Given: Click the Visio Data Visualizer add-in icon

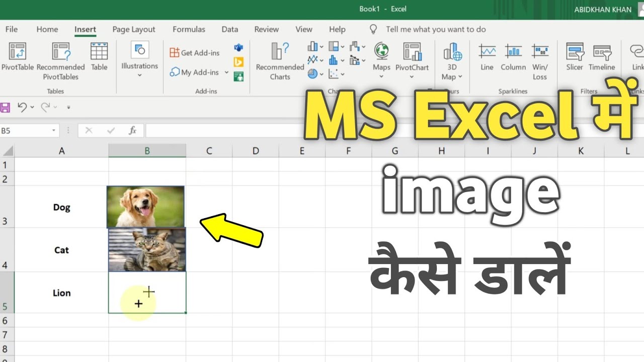Looking at the screenshot, I should (x=238, y=47).
